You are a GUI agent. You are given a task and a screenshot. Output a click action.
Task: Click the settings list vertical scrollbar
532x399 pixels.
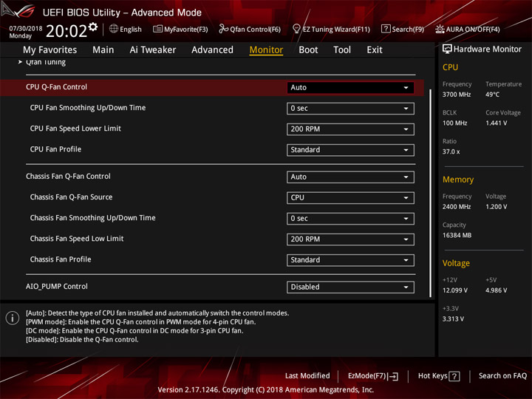(430, 193)
